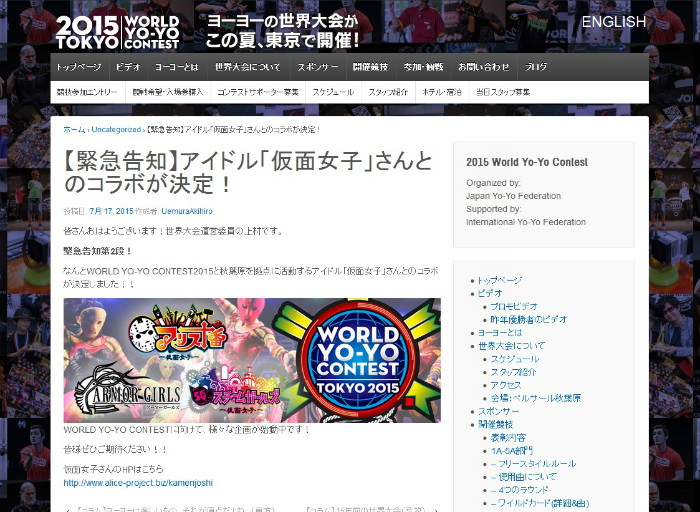
Task: Click the bold text 緊急告知第2段!
Action: (x=98, y=251)
